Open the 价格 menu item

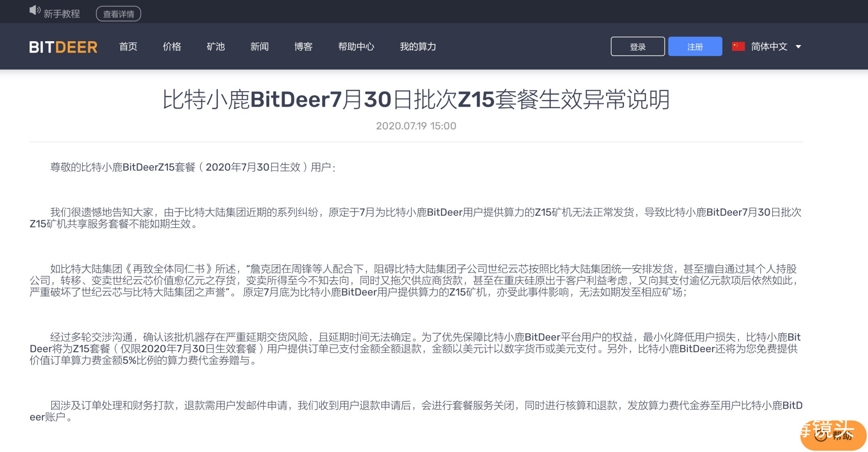pos(172,46)
